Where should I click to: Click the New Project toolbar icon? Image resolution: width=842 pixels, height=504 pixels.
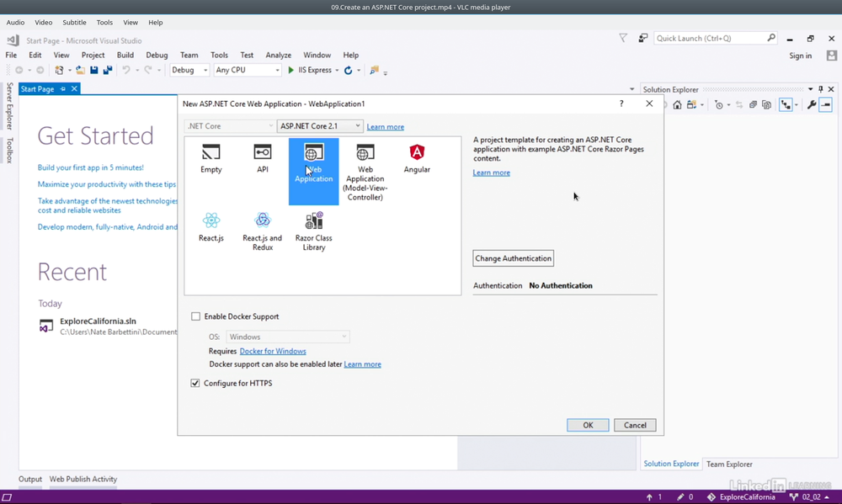(x=59, y=71)
